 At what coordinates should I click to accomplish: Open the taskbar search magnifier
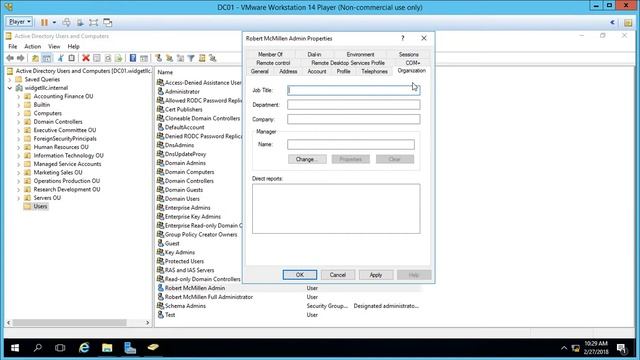point(38,348)
